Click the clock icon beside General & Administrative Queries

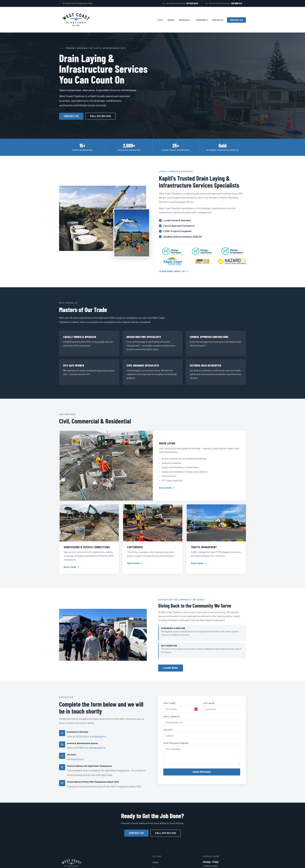[62, 744]
